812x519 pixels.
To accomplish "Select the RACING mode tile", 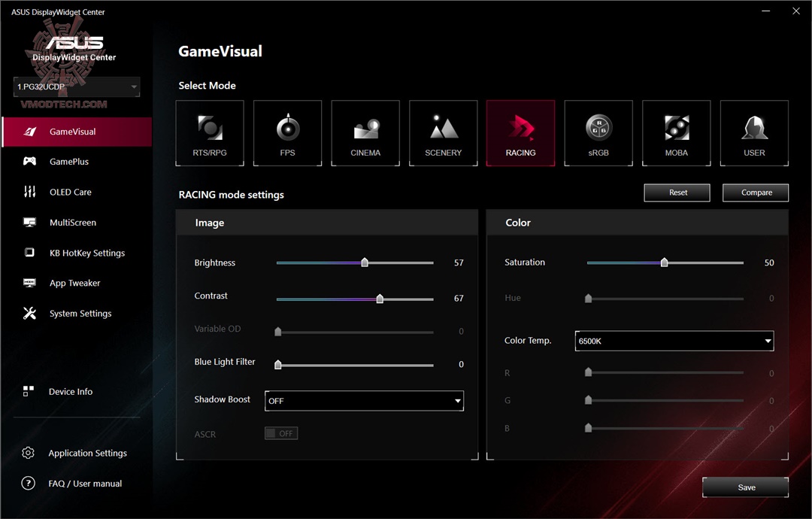I will point(521,133).
